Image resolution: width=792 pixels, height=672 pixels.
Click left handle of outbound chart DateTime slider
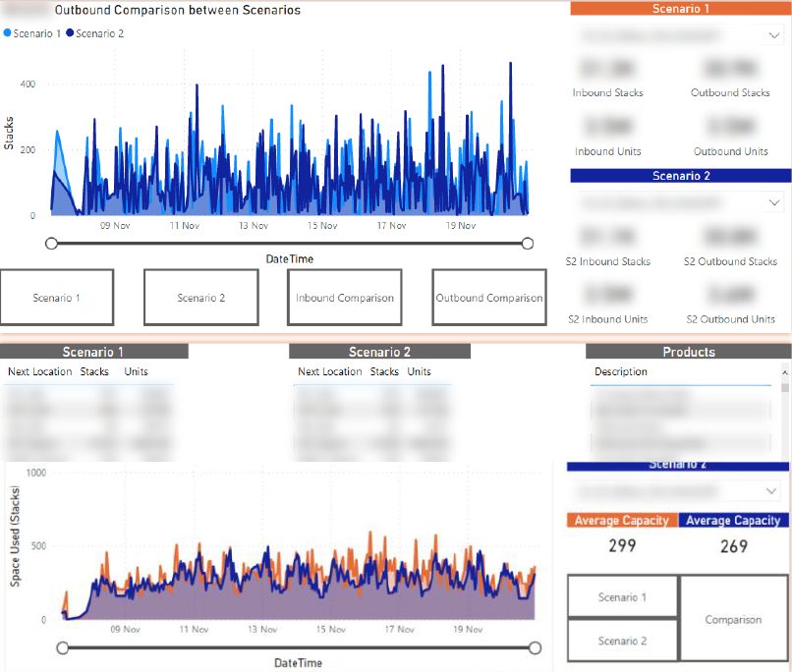point(52,244)
